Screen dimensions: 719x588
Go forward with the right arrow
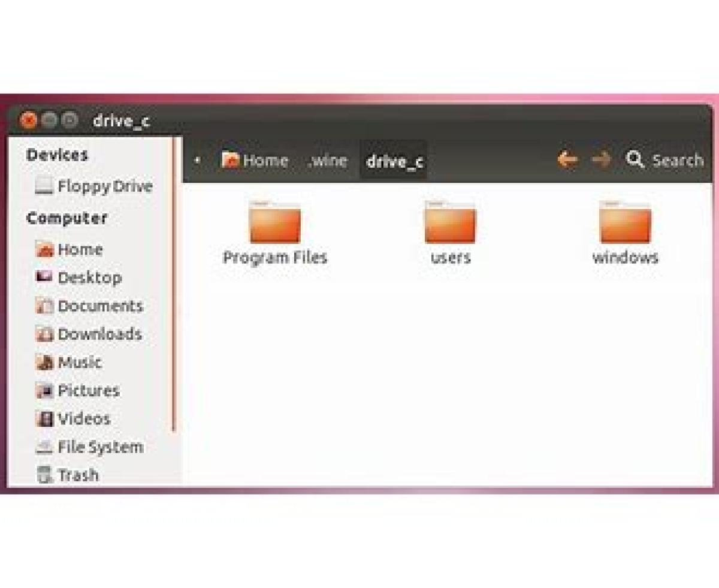point(601,159)
